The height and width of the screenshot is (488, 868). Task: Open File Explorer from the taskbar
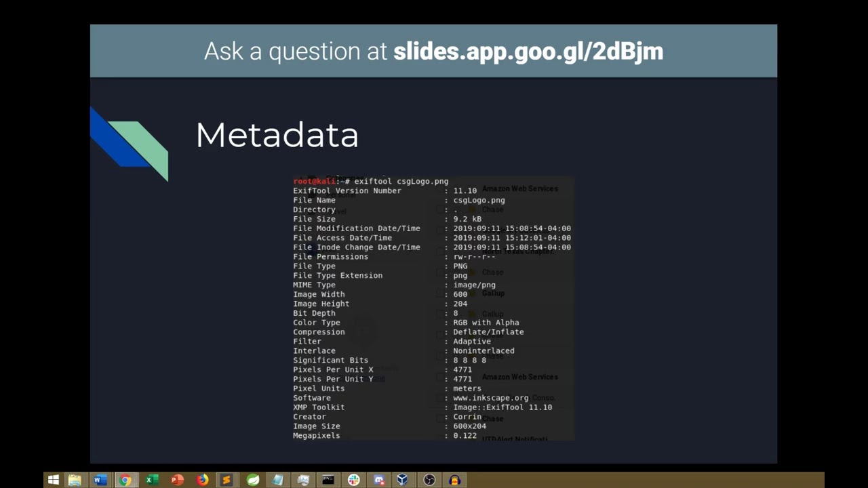[75, 480]
